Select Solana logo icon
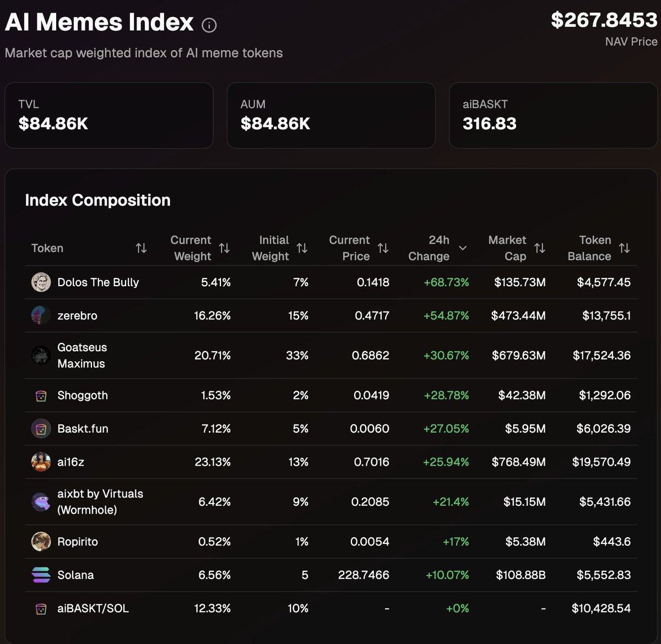This screenshot has width=661, height=644. point(41,575)
